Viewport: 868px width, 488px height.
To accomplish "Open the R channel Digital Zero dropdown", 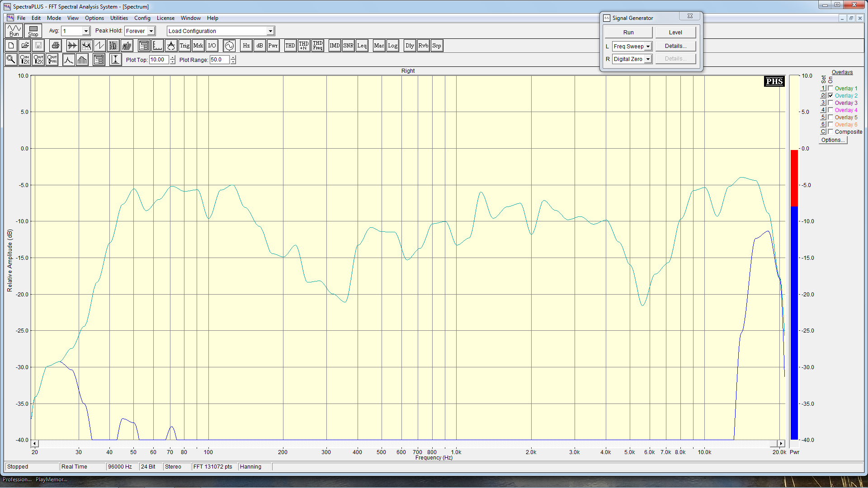I will pos(648,59).
